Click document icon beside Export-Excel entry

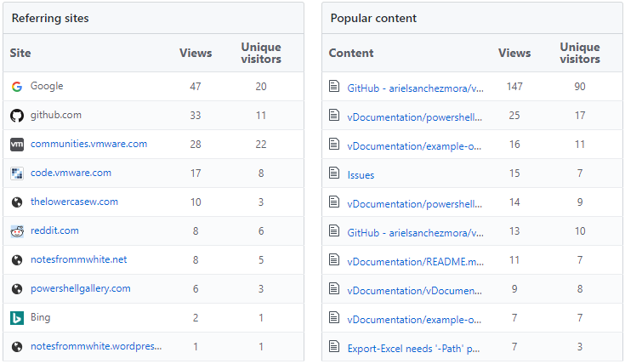(x=334, y=346)
